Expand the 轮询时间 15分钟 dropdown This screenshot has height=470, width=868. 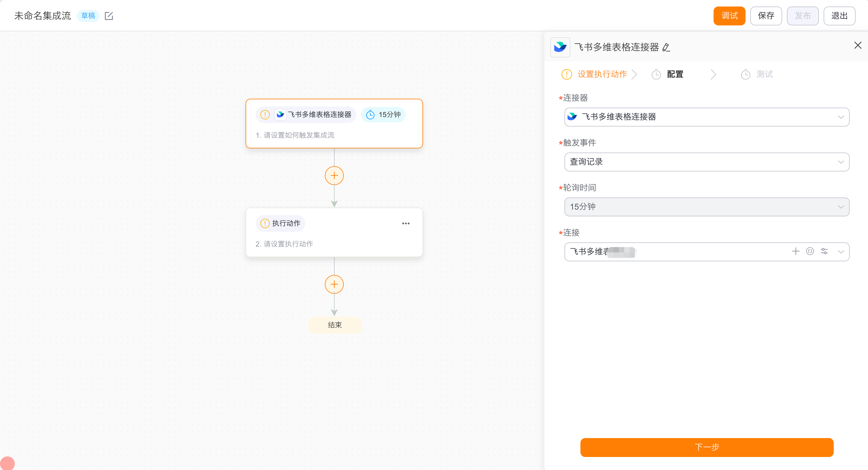tap(706, 207)
